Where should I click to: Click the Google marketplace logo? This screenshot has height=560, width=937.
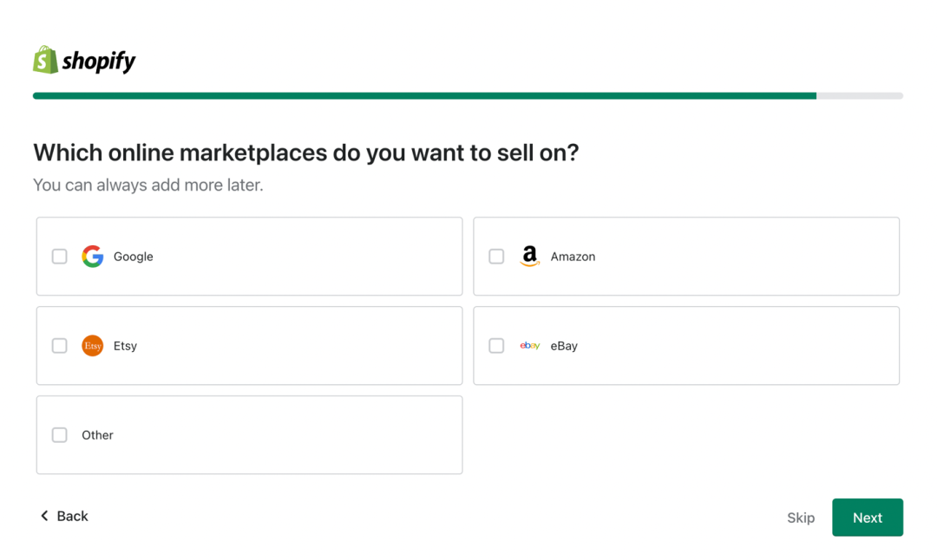point(92,256)
